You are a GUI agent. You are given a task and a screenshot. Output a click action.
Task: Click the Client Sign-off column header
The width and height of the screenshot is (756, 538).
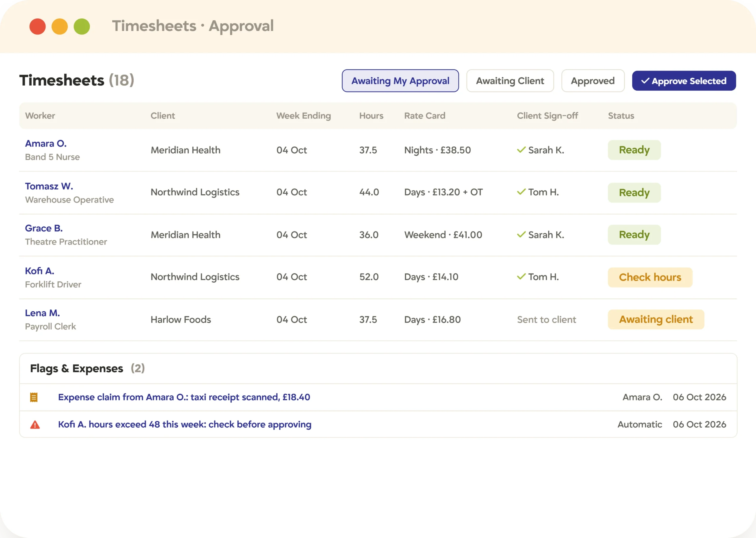pos(547,116)
